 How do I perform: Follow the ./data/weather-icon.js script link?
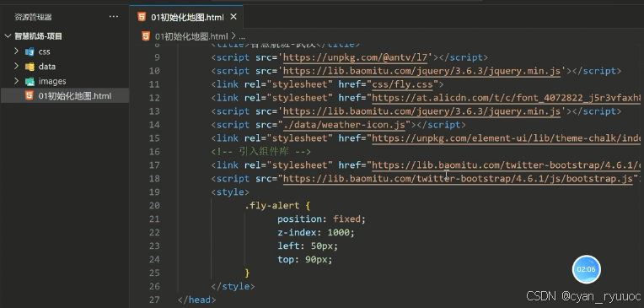click(x=344, y=125)
